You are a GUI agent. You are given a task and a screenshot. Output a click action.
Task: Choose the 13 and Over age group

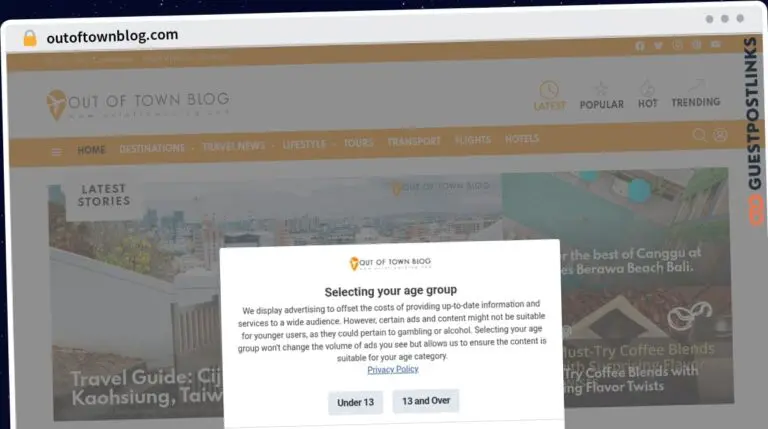click(426, 401)
